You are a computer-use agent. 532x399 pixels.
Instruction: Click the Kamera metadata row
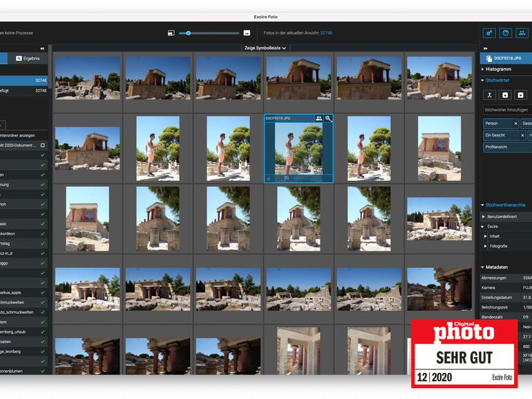pos(506,287)
